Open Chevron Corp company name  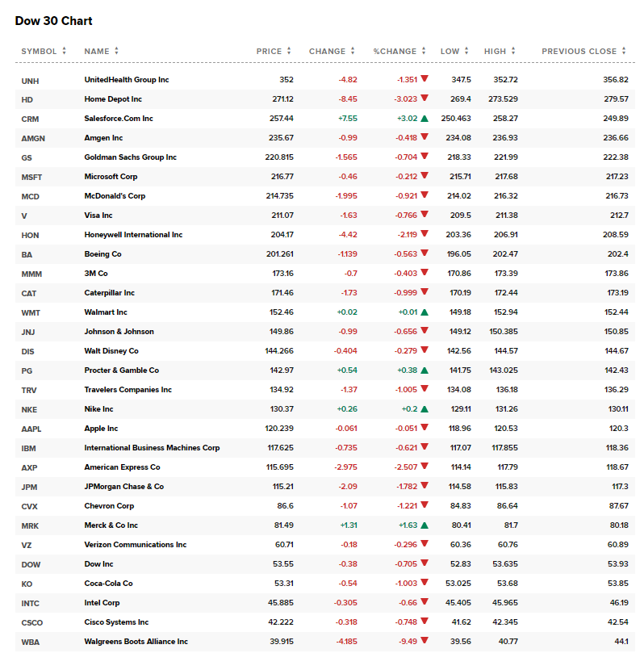[109, 506]
